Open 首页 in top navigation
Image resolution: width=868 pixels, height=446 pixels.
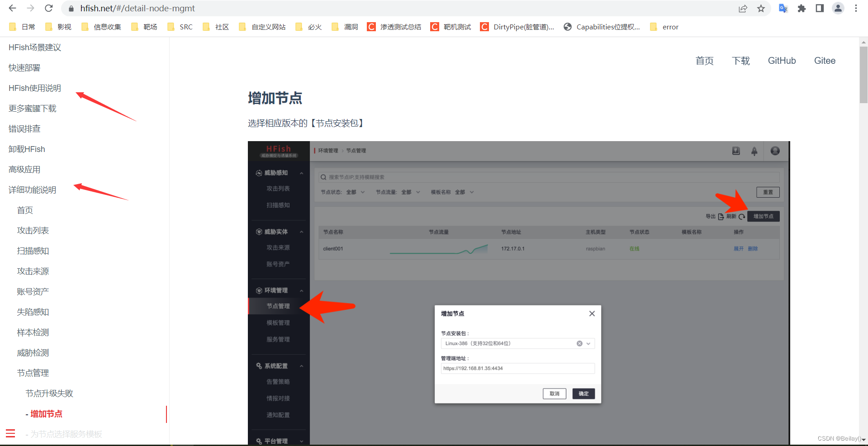pos(704,61)
